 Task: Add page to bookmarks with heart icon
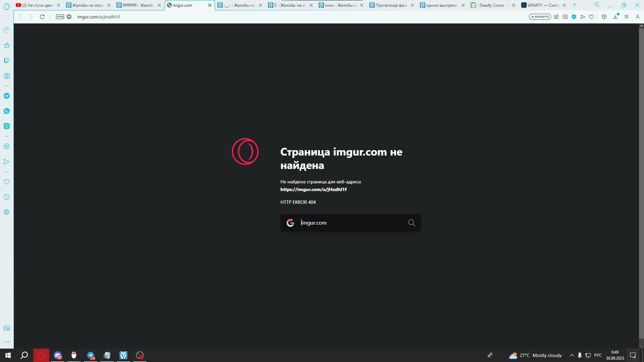[591, 17]
